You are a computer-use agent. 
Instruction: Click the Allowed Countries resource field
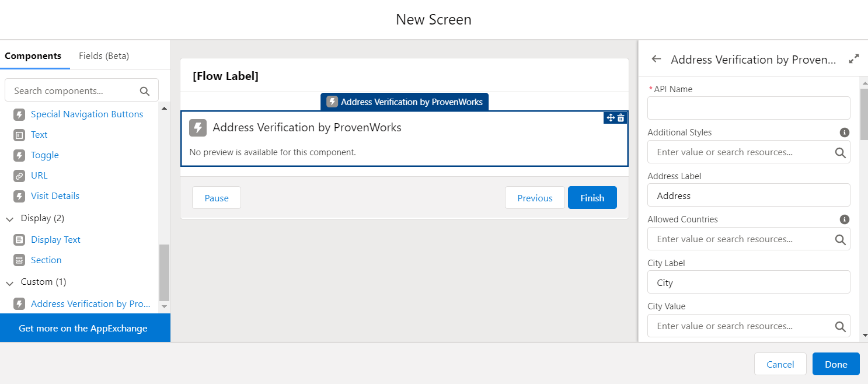749,239
